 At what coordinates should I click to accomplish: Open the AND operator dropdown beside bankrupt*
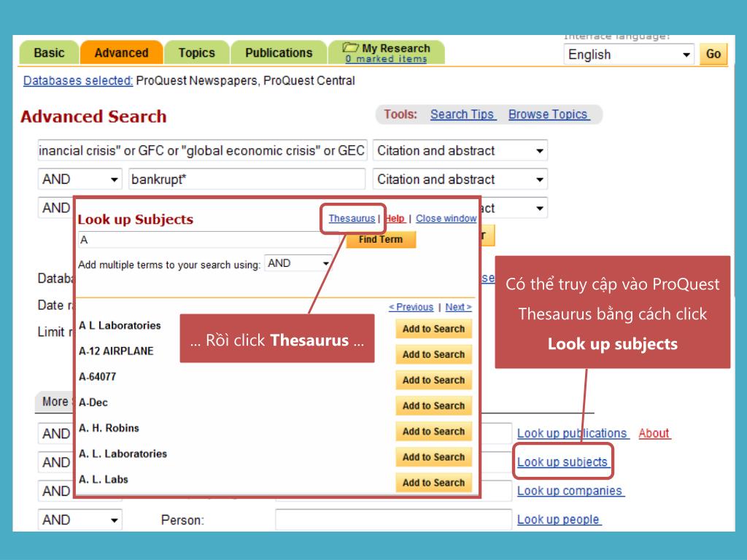pyautogui.click(x=80, y=179)
